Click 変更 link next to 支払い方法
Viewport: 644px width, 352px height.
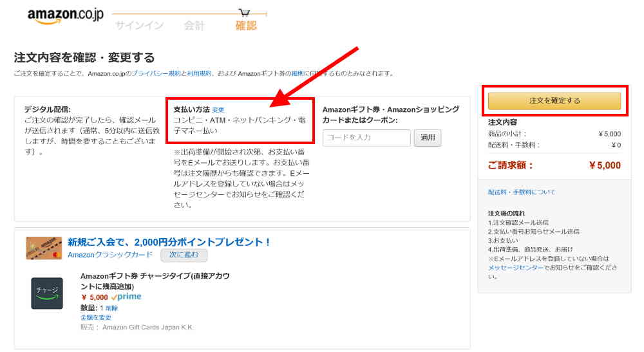(218, 110)
